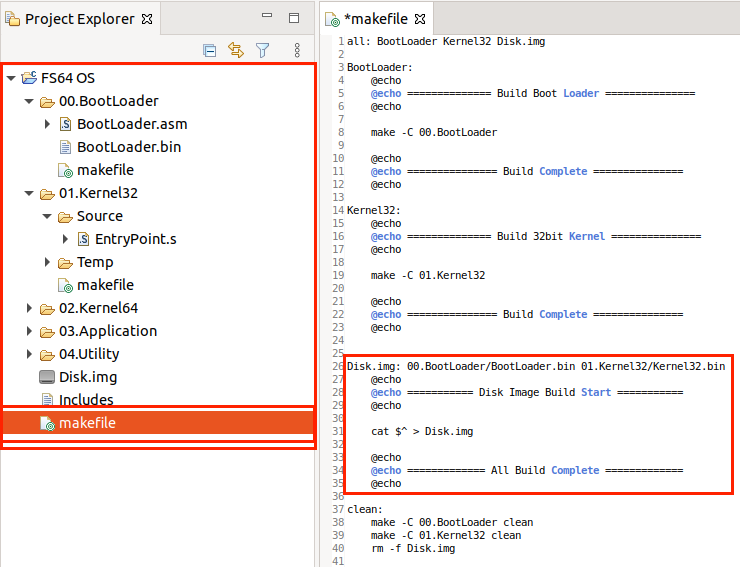Select EntryPoint.s in the tree

click(135, 239)
